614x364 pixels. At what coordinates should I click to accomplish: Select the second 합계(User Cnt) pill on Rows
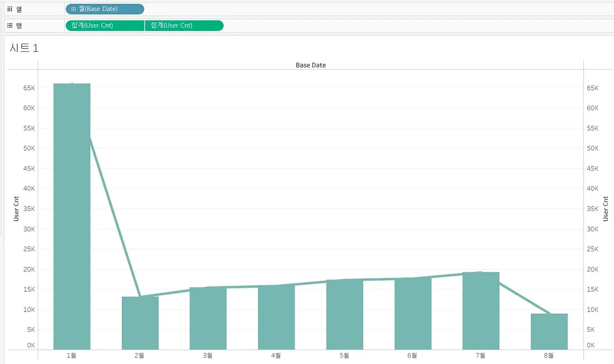[x=184, y=25]
